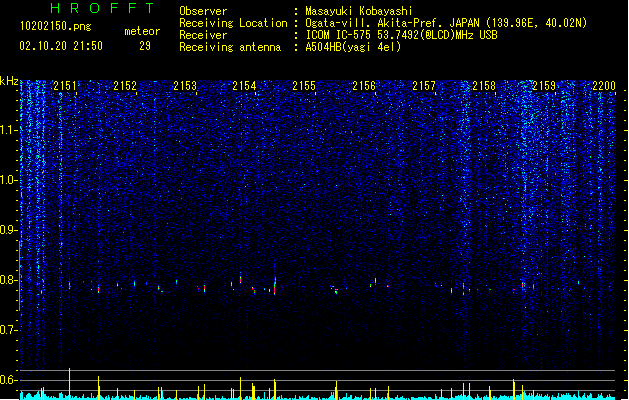The height and width of the screenshot is (400, 629).
Task: Click the 1.0 kHz axis label
Action: (x=8, y=180)
